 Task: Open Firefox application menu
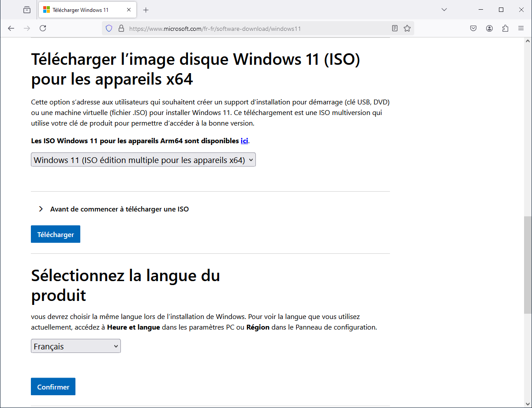pos(521,28)
